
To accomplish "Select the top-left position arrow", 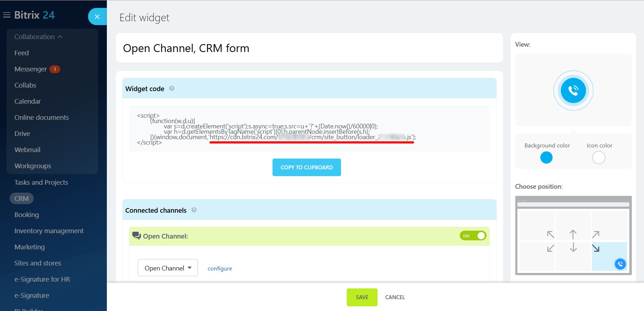I will [x=550, y=235].
